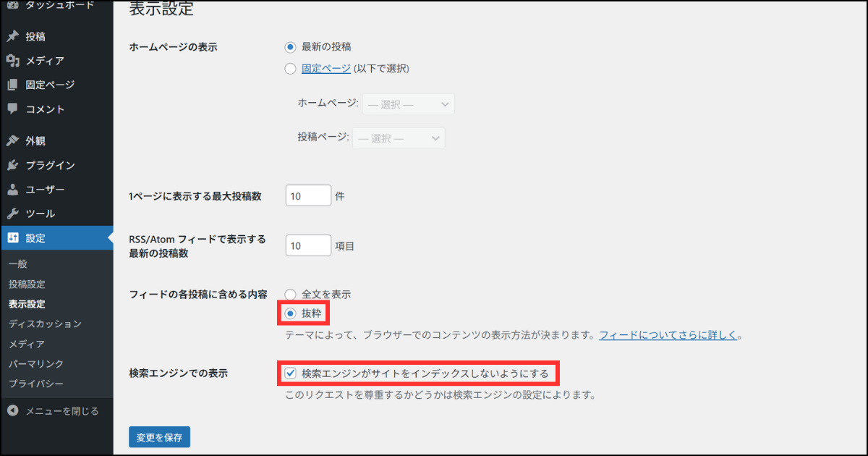Click the media icon beside メディア
Viewport: 868px width, 456px height.
(x=12, y=61)
